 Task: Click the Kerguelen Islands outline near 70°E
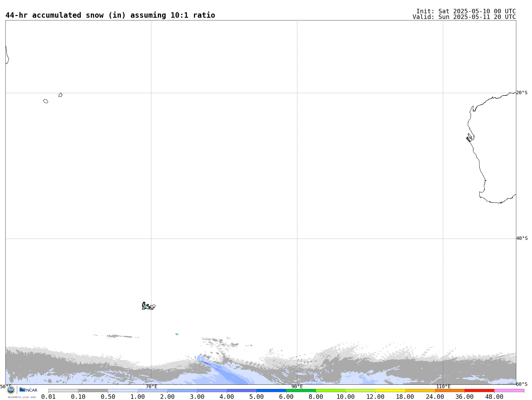(149, 306)
